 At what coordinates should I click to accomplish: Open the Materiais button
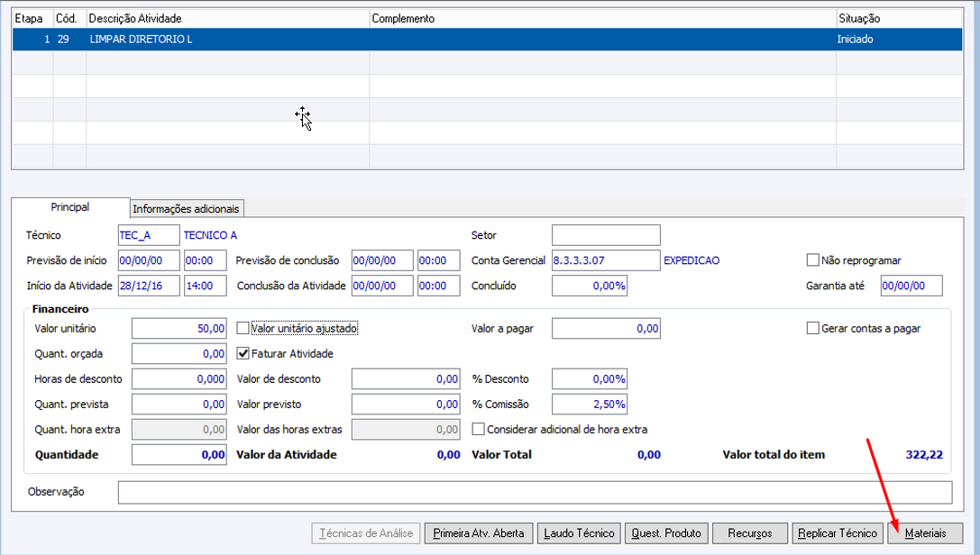(x=926, y=533)
